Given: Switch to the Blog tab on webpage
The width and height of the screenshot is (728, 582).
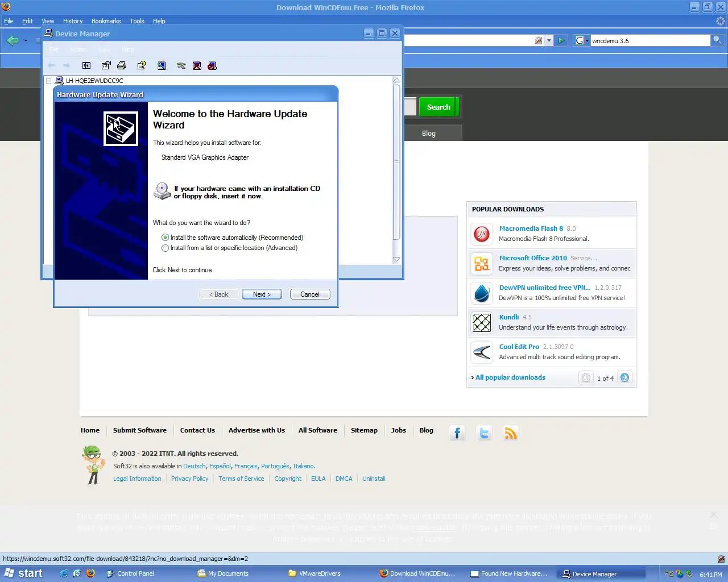Looking at the screenshot, I should click(x=429, y=134).
